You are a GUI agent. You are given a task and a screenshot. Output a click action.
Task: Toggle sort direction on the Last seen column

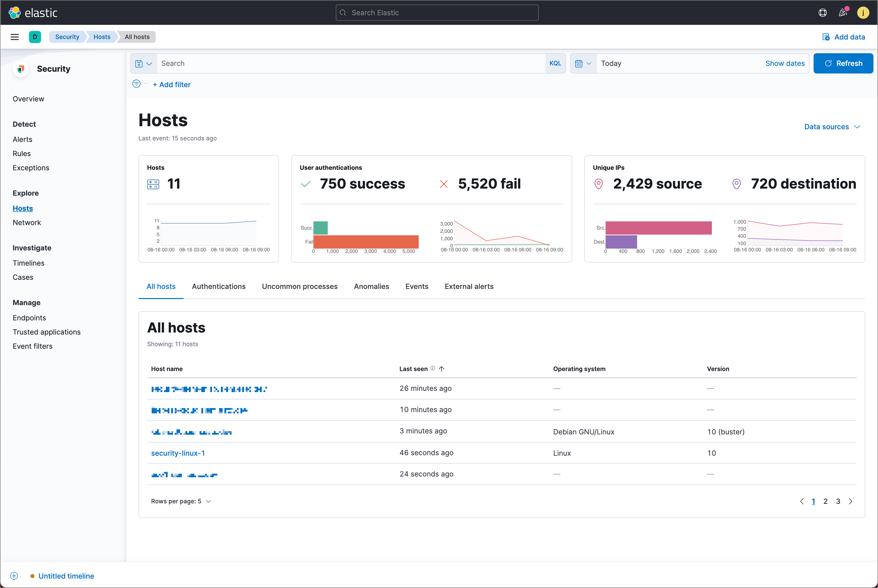click(x=442, y=369)
